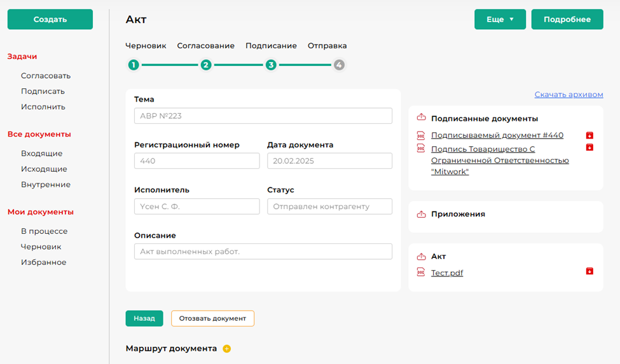Select step 1 Черновик in progress tracker
This screenshot has height=364, width=620.
(x=133, y=65)
